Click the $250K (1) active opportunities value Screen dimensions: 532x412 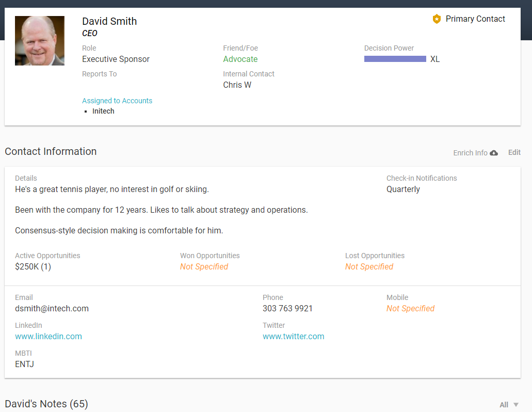[33, 266]
